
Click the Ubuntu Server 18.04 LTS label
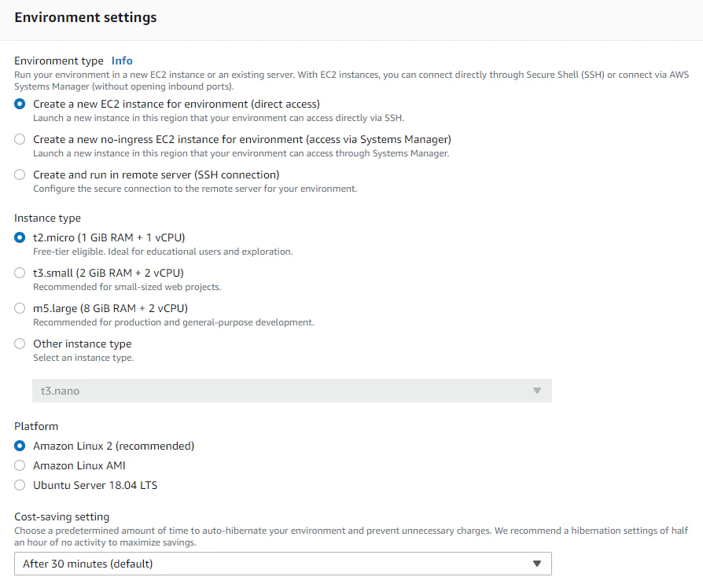(x=95, y=485)
